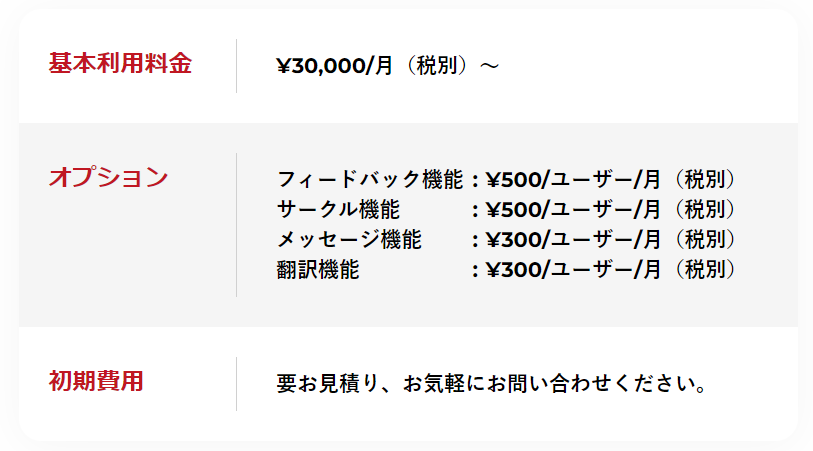813x451 pixels.
Task: Click （税別） on the サークル機能 row
Action: pos(704,210)
